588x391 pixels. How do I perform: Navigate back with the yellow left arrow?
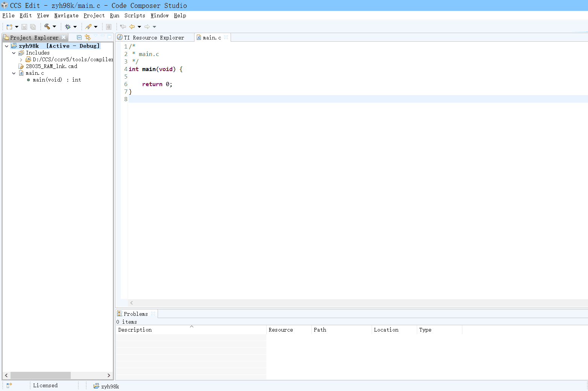click(x=132, y=27)
